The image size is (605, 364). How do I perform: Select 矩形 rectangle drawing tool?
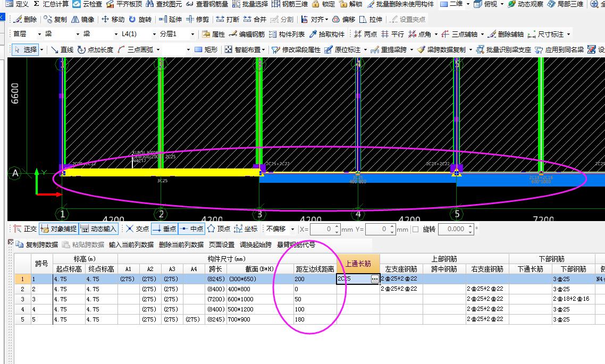point(206,50)
